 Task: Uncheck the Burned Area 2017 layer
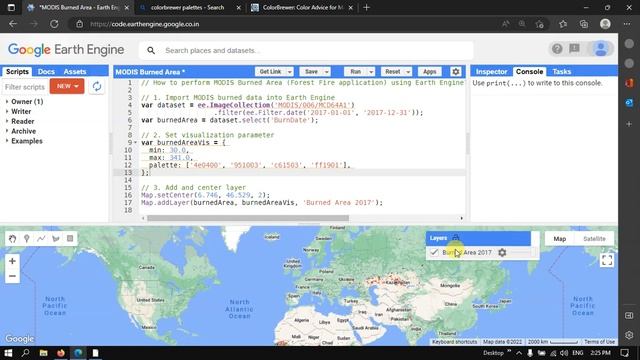click(x=434, y=253)
